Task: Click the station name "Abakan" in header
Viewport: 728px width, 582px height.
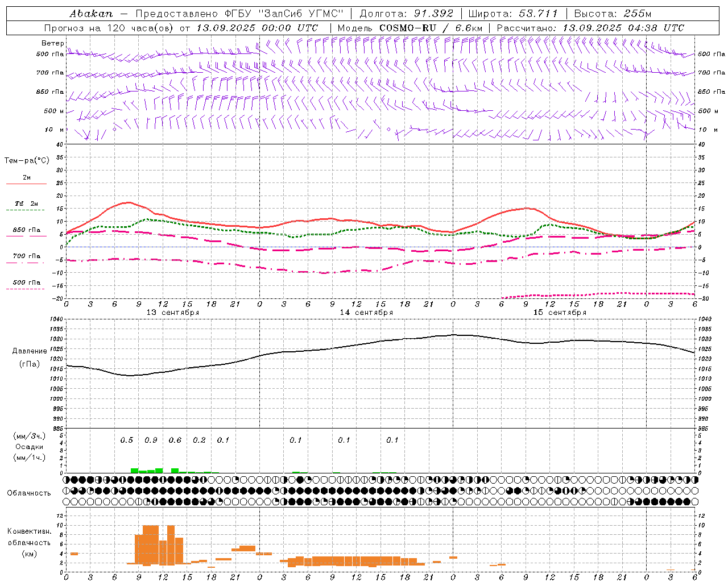Action: 91,14
